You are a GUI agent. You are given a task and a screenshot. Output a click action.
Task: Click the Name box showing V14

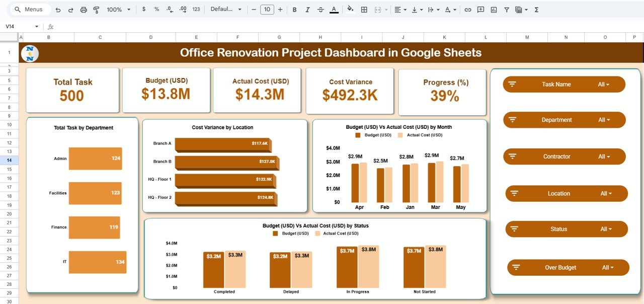pyautogui.click(x=20, y=27)
